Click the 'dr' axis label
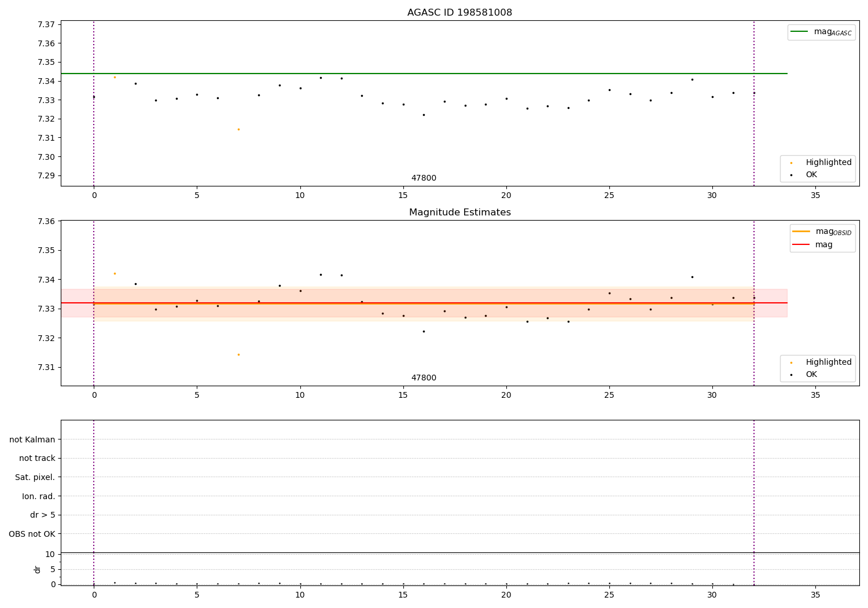This screenshot has width=868, height=608. 38,569
